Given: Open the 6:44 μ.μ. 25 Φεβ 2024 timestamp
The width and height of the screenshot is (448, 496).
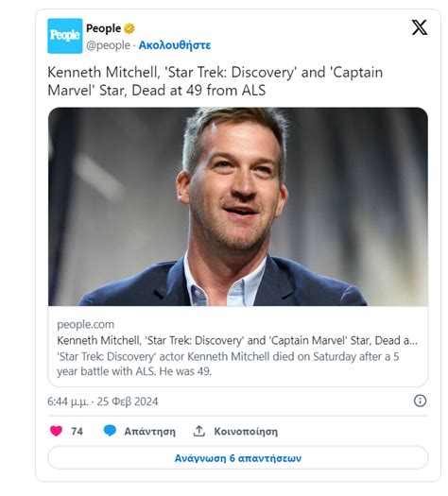Looking at the screenshot, I should [102, 402].
